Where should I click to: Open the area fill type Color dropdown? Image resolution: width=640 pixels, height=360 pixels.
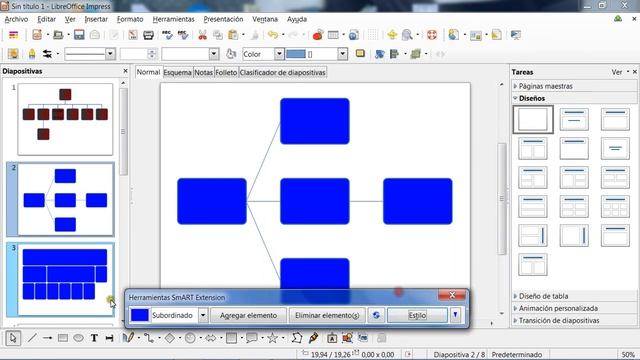[x=279, y=54]
